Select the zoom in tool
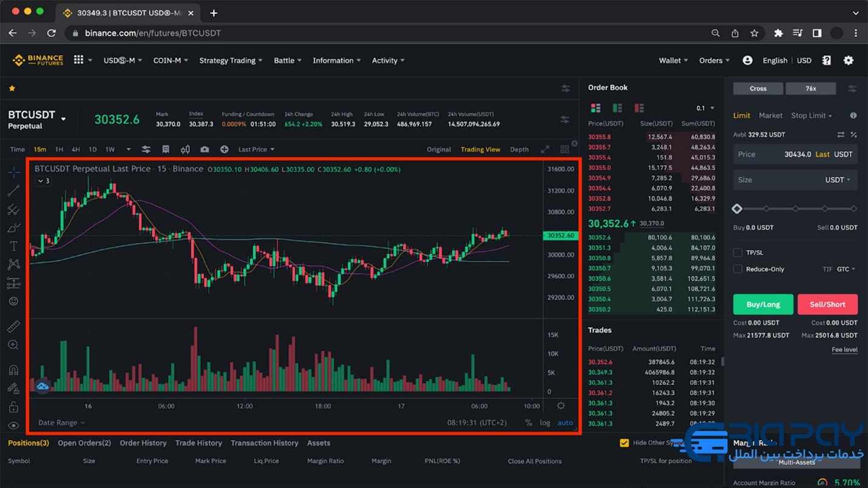The height and width of the screenshot is (488, 868). (13, 345)
